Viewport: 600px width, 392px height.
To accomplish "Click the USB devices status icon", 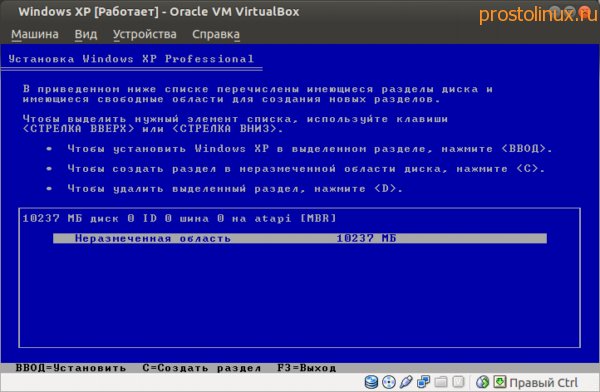I will click(x=406, y=382).
